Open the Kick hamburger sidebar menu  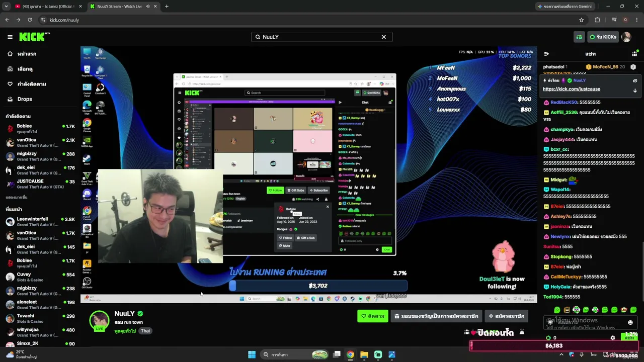10,37
